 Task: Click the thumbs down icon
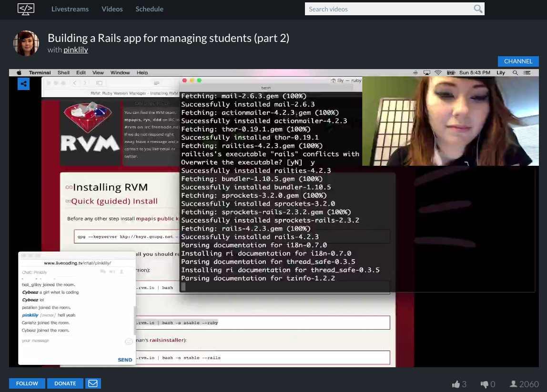click(484, 384)
